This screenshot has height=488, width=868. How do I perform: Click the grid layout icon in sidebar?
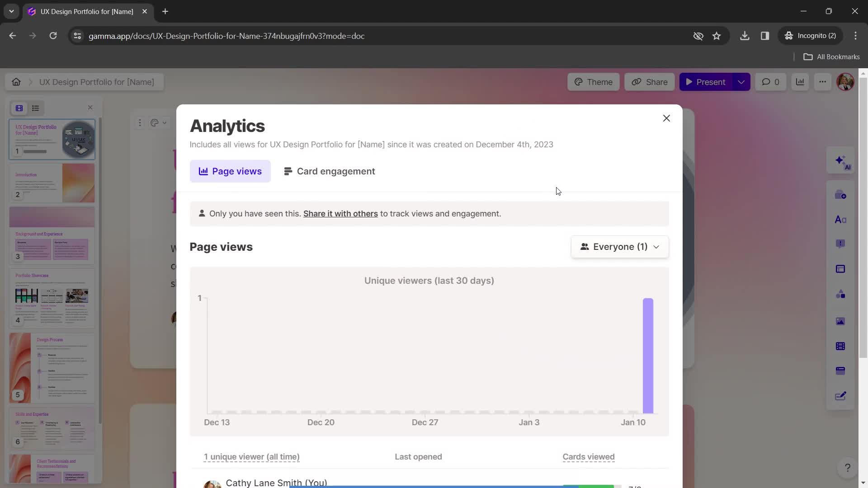(x=19, y=108)
